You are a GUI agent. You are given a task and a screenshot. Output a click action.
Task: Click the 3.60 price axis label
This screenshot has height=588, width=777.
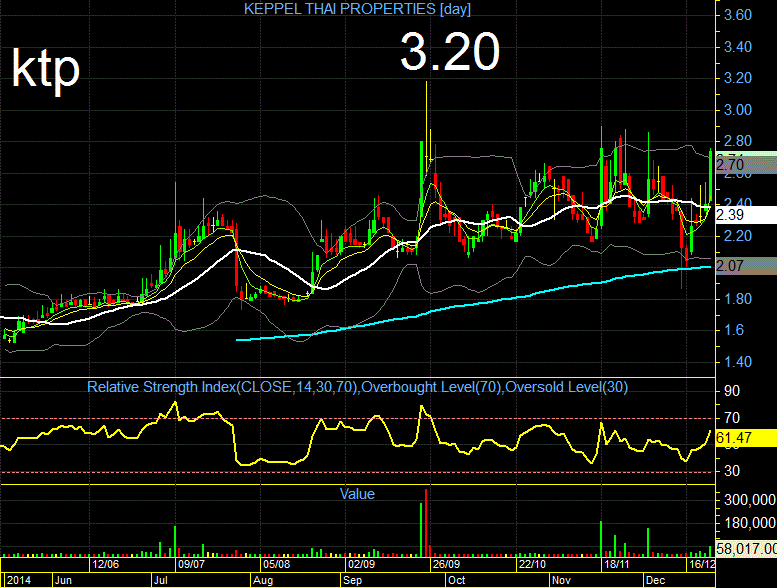pyautogui.click(x=738, y=15)
